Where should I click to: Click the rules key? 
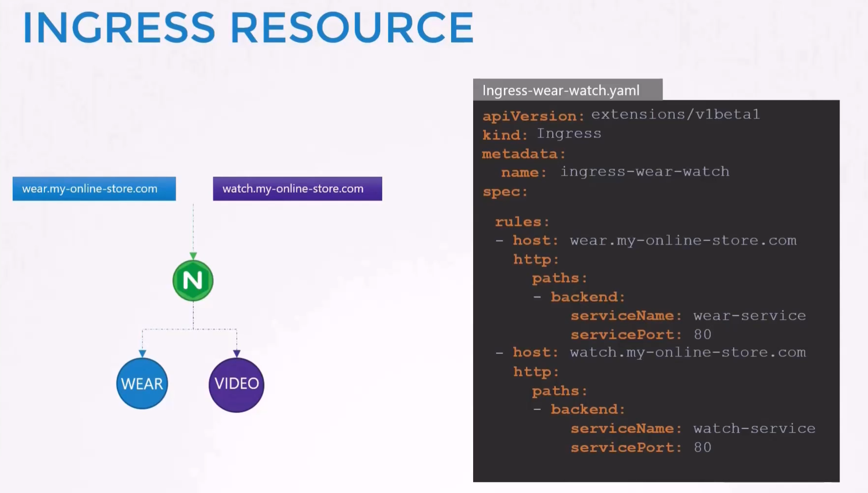(522, 222)
